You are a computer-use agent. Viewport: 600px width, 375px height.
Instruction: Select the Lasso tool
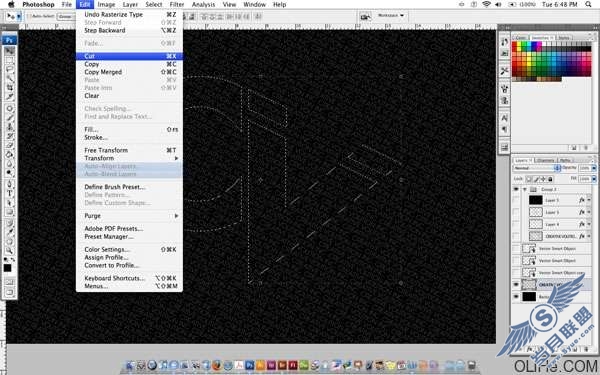(x=10, y=70)
